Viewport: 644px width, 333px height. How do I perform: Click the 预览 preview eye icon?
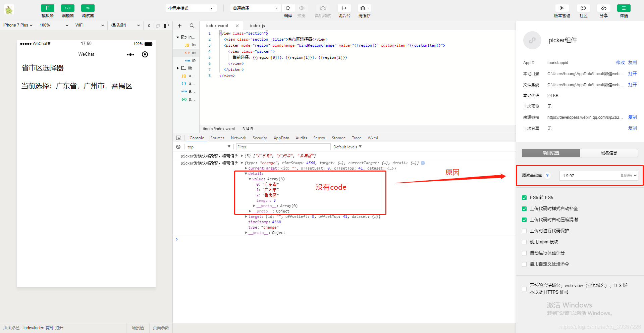[302, 8]
